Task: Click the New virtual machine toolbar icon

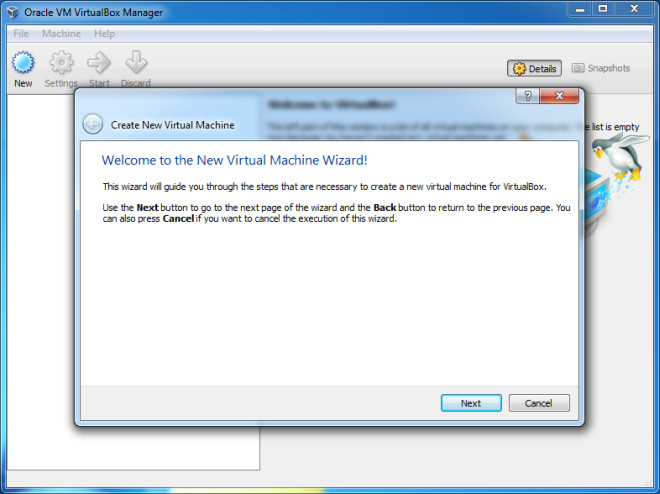Action: tap(23, 63)
